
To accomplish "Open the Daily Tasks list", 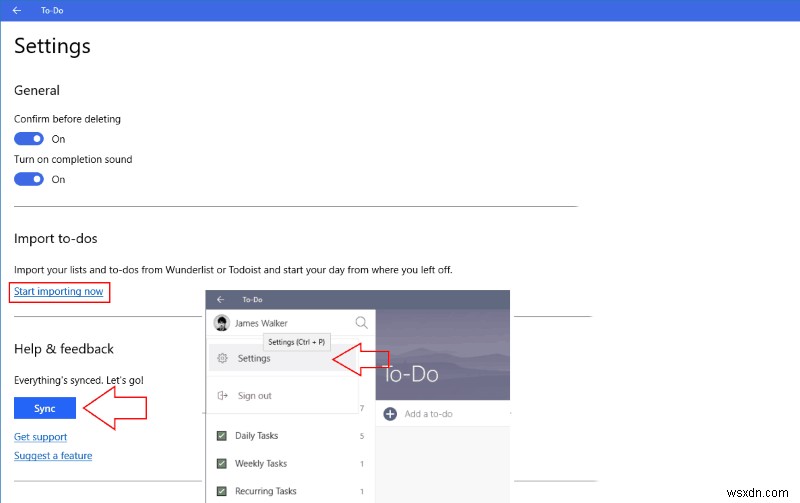I will click(290, 436).
